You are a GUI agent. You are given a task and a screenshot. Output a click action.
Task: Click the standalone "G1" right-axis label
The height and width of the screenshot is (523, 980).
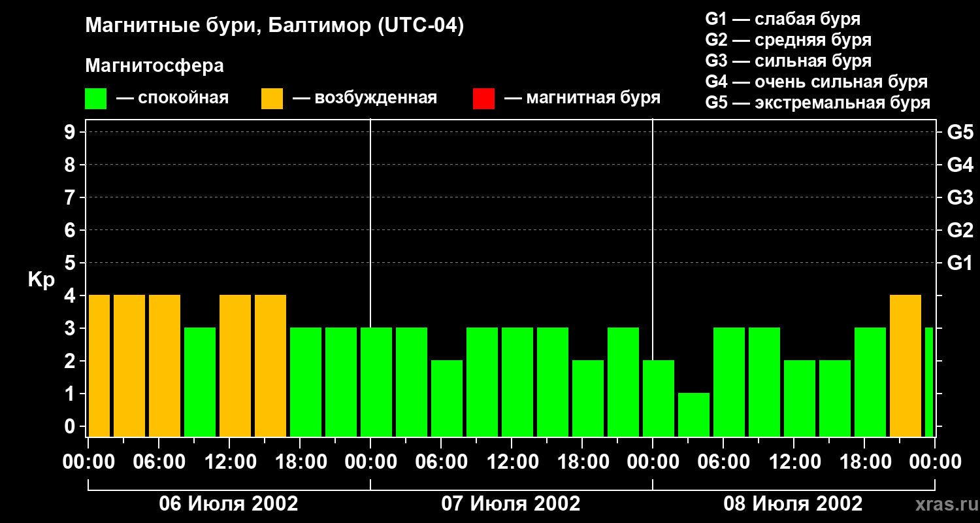coord(960,263)
